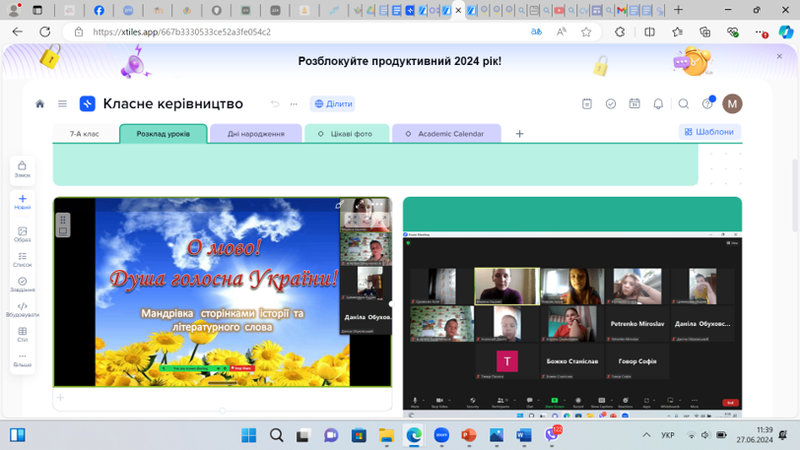Go back in the browser
Screen dimensions: 800x450
[x=17, y=32]
